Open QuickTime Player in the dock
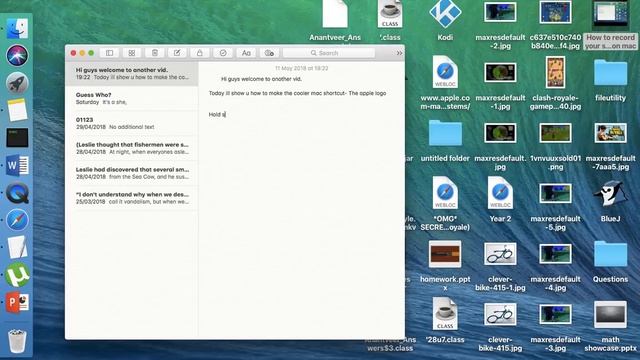This screenshot has height=360, width=640. point(17,193)
